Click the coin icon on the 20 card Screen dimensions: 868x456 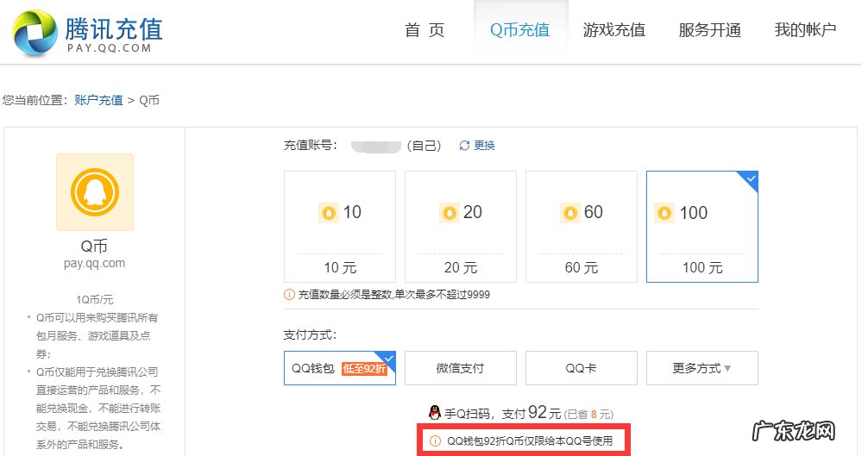[x=450, y=213]
